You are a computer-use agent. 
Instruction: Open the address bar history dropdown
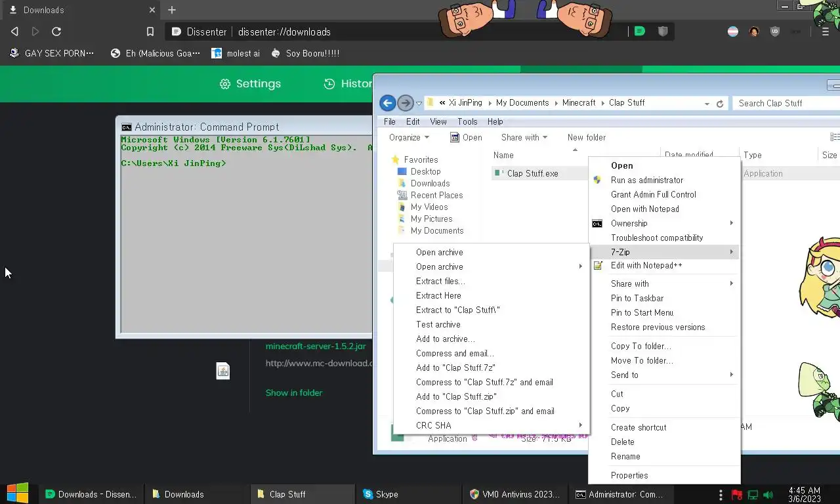click(x=707, y=104)
